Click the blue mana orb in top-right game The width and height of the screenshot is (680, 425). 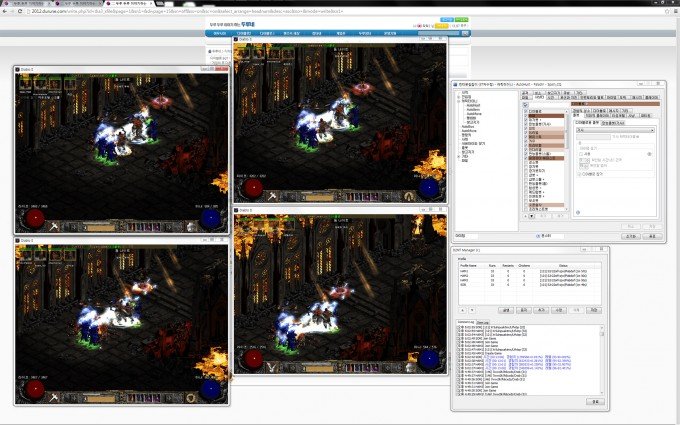pyautogui.click(x=428, y=187)
